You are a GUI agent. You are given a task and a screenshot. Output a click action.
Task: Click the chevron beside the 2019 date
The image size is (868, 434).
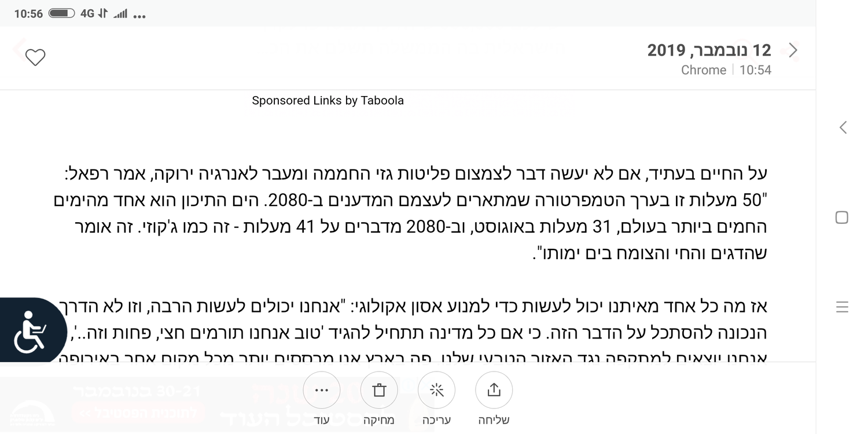point(793,50)
